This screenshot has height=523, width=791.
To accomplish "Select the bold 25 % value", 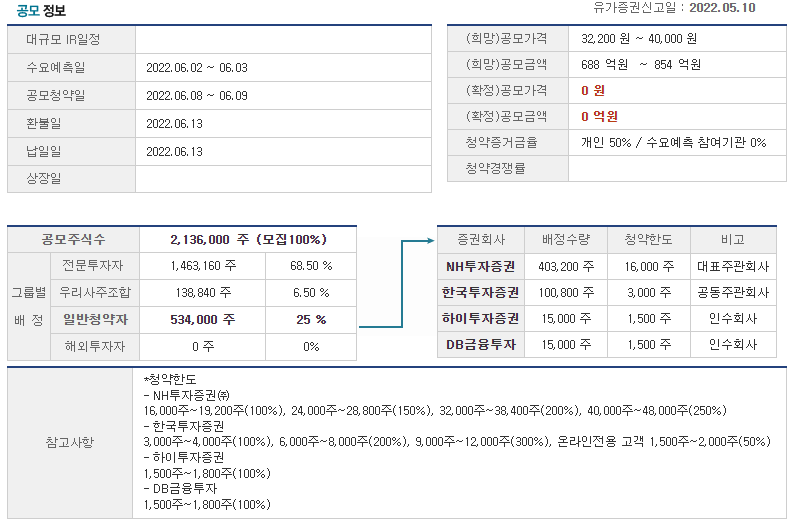I will 311,319.
